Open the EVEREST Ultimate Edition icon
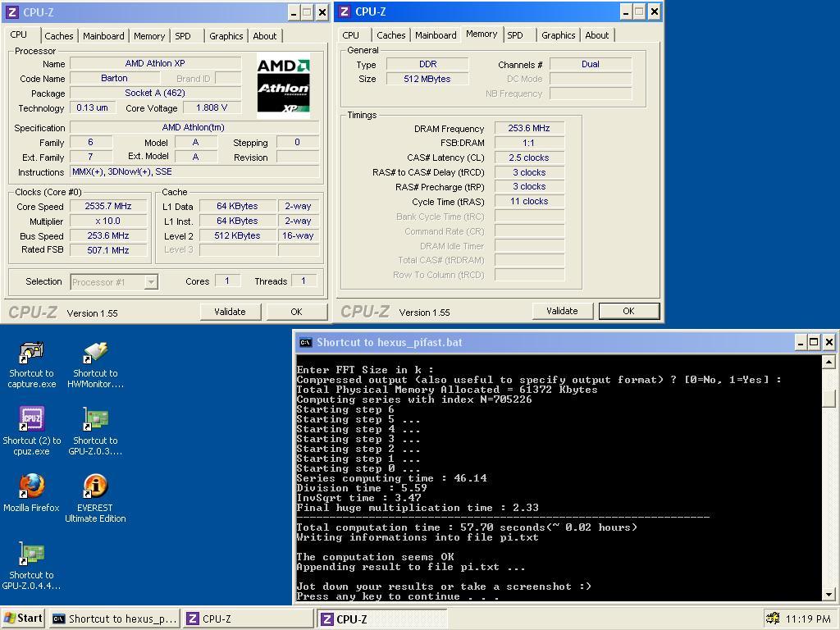840x630 pixels. click(95, 498)
